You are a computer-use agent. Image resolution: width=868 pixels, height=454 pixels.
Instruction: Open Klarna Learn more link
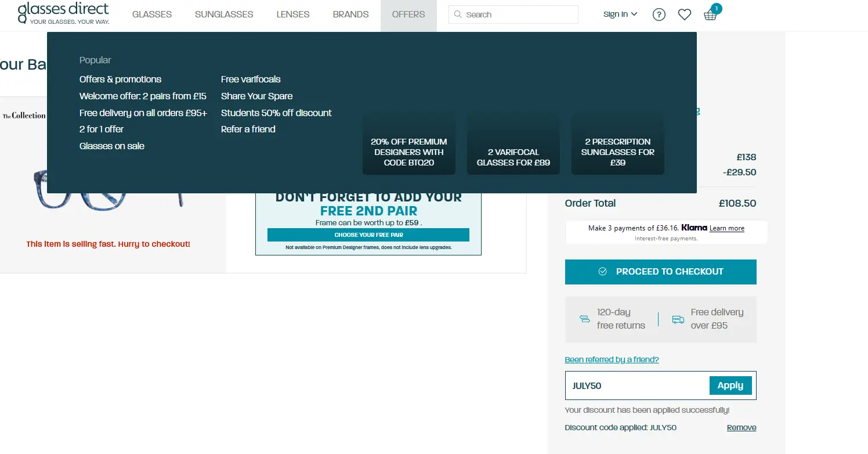pos(726,228)
